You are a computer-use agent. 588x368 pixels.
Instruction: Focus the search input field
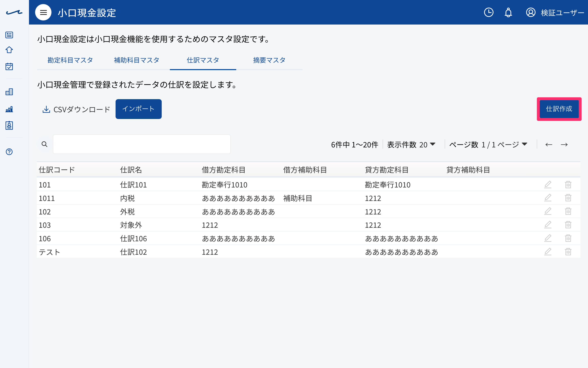pyautogui.click(x=142, y=144)
